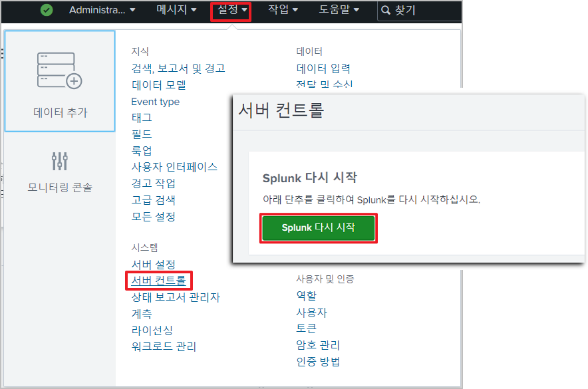Open 토큰 link

click(x=307, y=328)
